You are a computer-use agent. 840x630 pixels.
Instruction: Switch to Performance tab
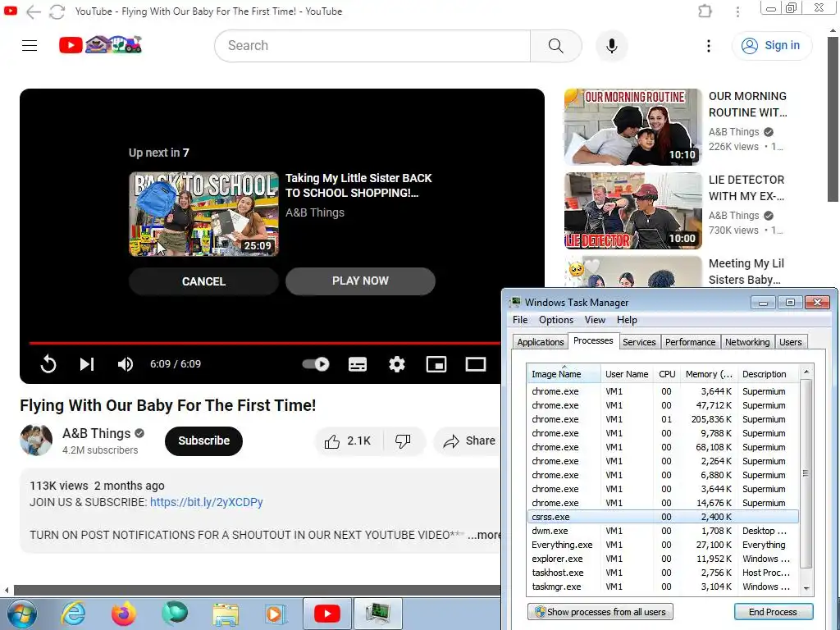coord(690,342)
